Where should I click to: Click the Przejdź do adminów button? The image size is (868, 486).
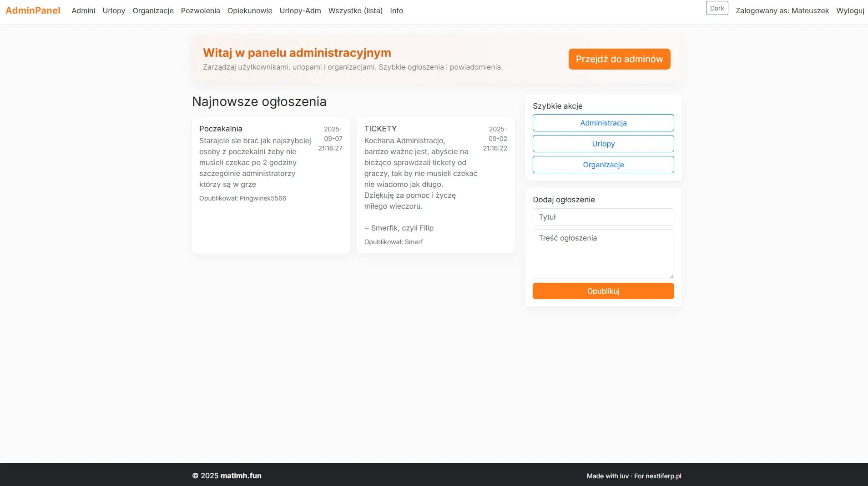pyautogui.click(x=619, y=59)
